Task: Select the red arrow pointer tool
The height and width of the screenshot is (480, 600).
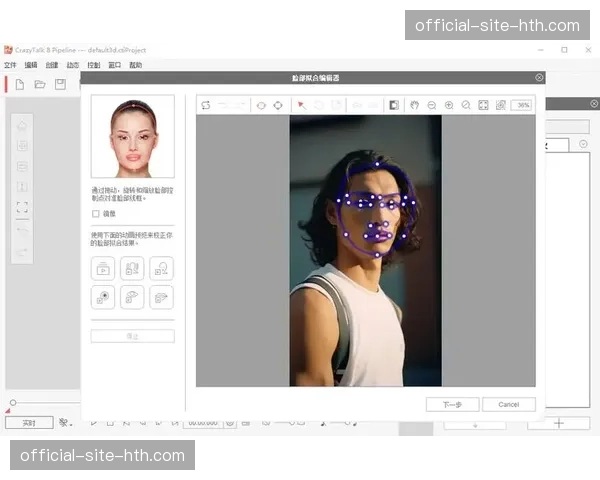Action: [302, 105]
